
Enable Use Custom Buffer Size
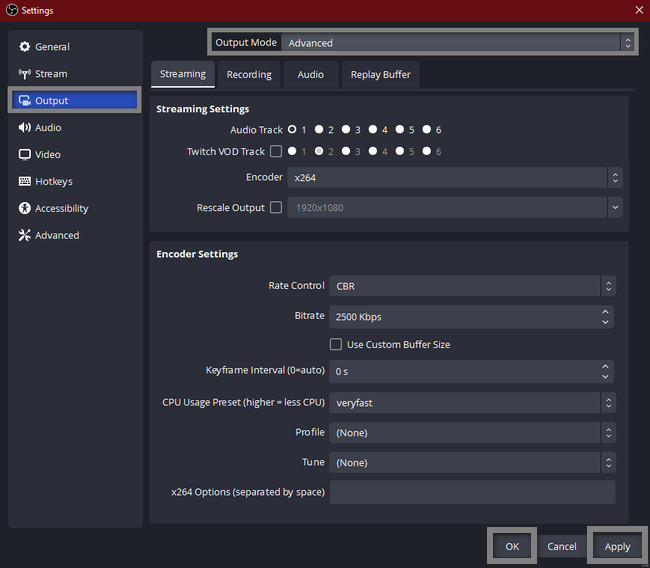click(x=336, y=345)
